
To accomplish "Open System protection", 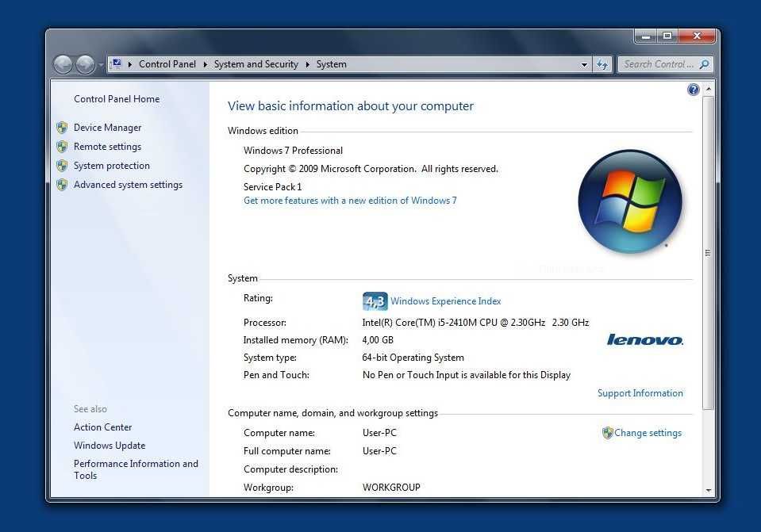I will point(112,166).
